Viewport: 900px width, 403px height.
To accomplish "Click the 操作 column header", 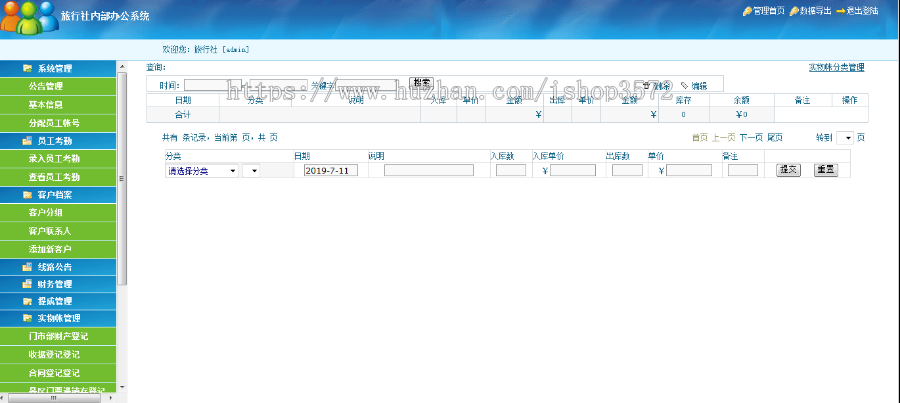I will tap(849, 100).
